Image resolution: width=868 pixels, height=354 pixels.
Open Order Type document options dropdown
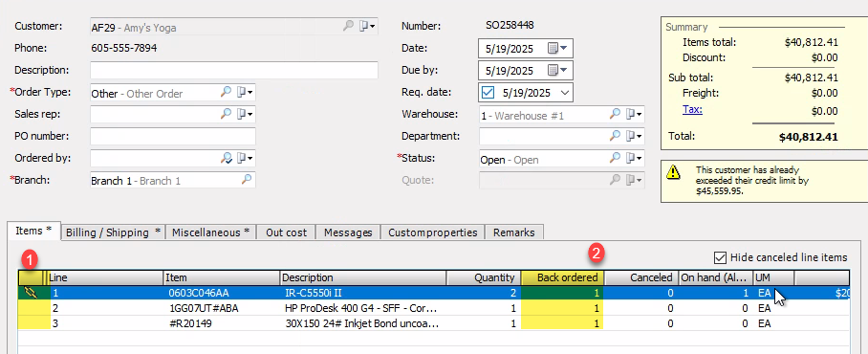coord(246,93)
